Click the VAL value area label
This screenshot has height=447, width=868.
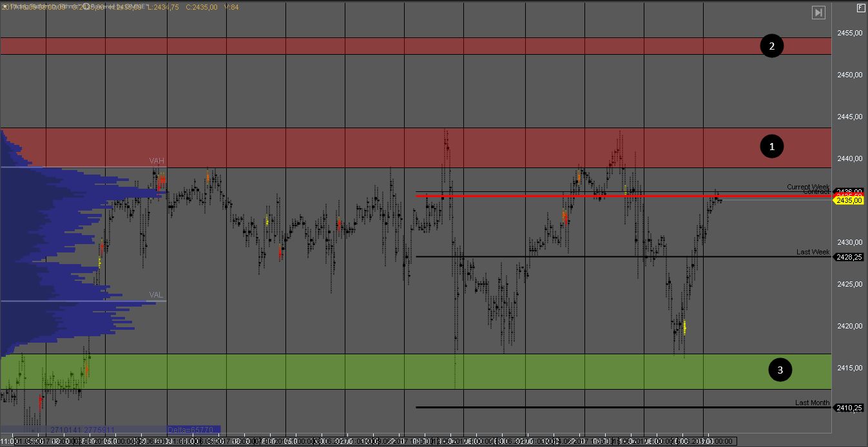[156, 295]
